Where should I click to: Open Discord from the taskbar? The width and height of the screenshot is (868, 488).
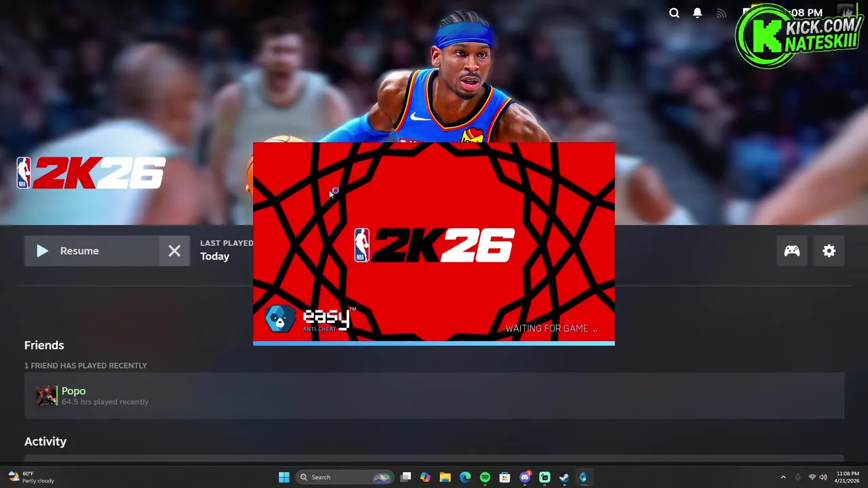point(525,477)
